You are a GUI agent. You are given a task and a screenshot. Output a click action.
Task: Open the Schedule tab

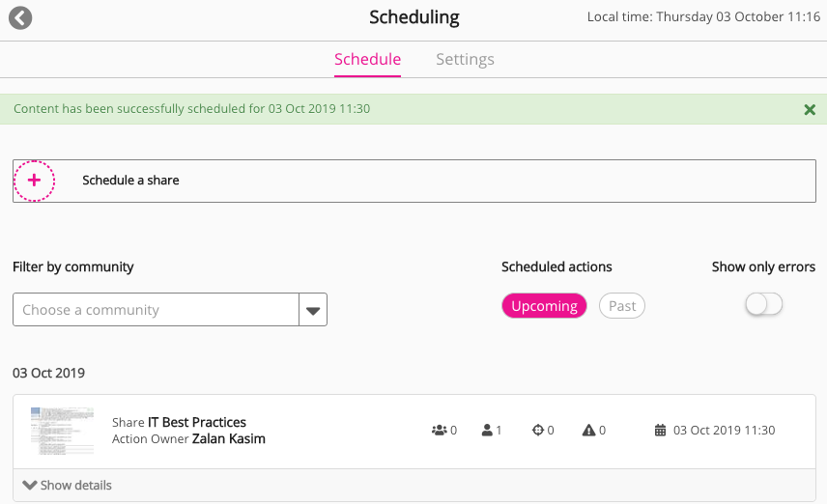click(367, 60)
